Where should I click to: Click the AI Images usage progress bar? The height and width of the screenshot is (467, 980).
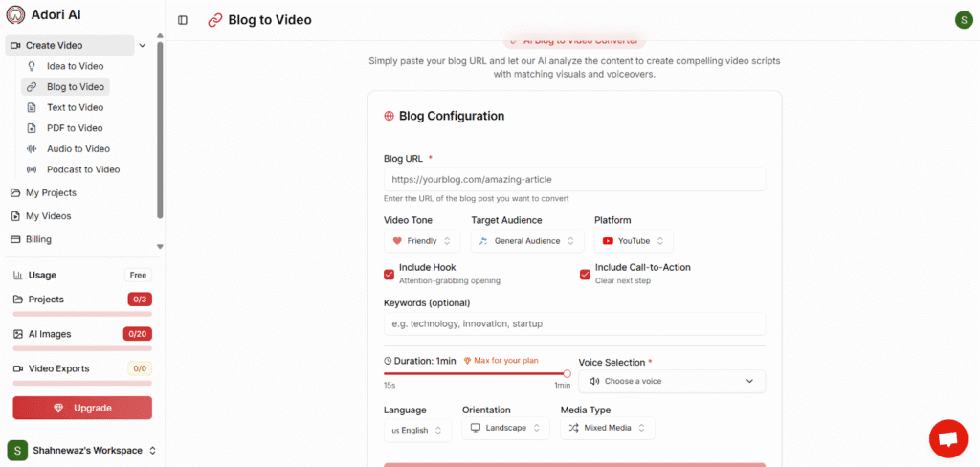coord(82,349)
